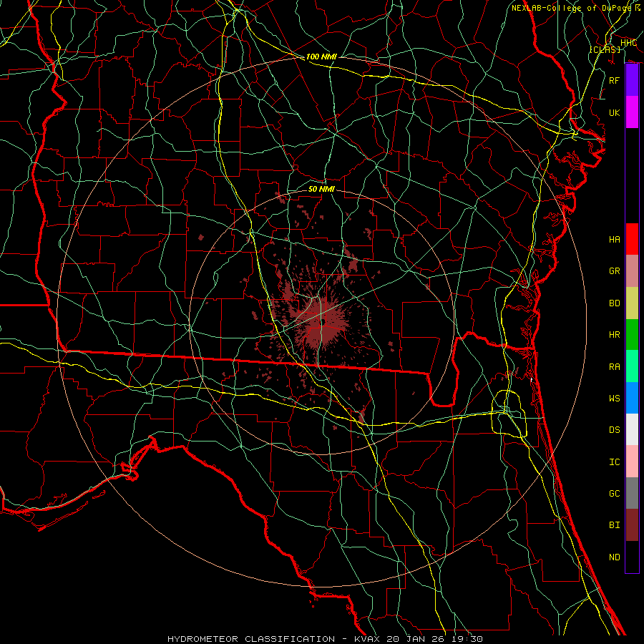Click the HA red legend swatch
The width and height of the screenshot is (644, 644).
pyautogui.click(x=632, y=239)
